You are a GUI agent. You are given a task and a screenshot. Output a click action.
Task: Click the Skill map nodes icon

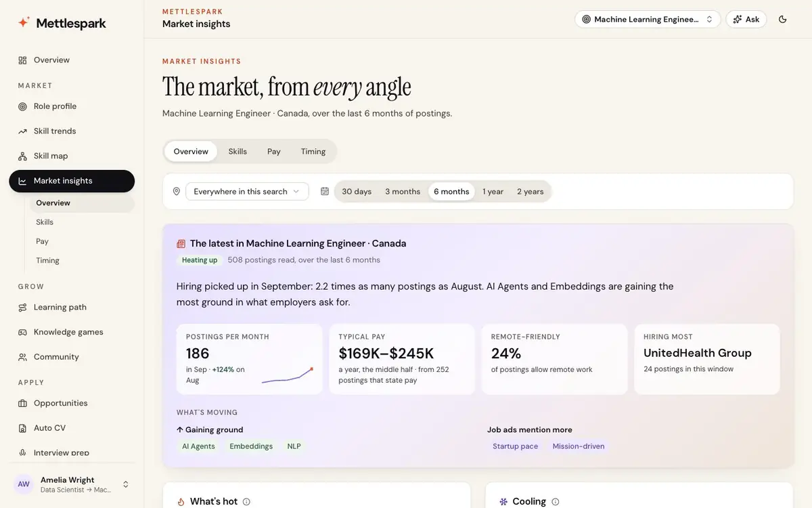click(22, 156)
